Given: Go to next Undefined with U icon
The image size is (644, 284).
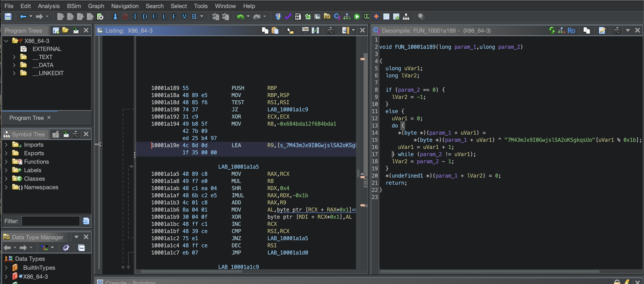Looking at the screenshot, I should click(155, 17).
